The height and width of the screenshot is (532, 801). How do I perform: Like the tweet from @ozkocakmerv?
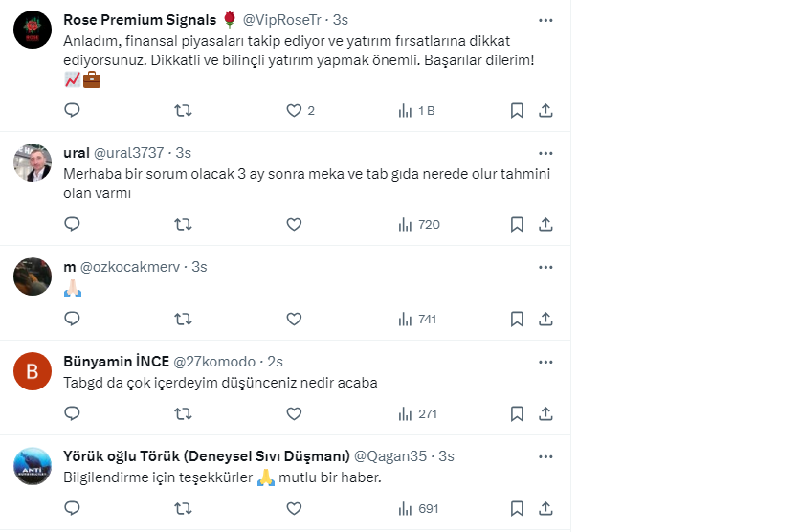(x=295, y=319)
